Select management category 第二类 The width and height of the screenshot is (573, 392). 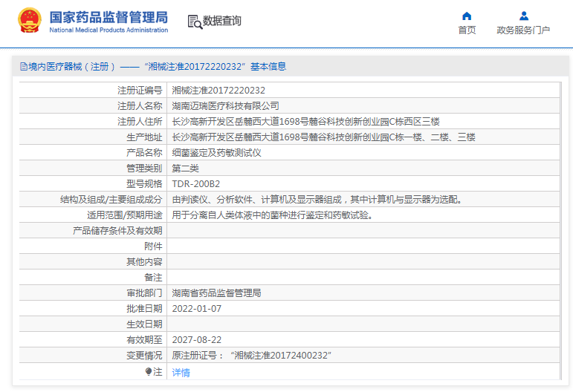pos(185,169)
